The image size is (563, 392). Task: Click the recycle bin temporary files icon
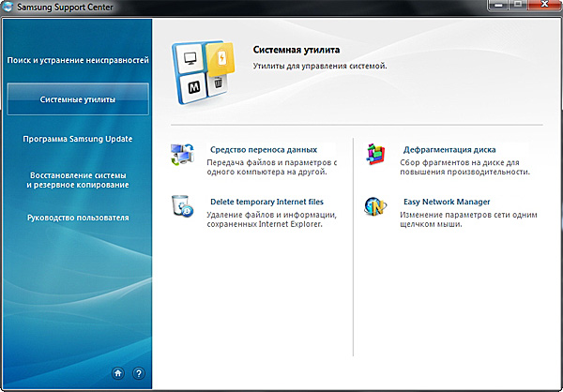[181, 206]
